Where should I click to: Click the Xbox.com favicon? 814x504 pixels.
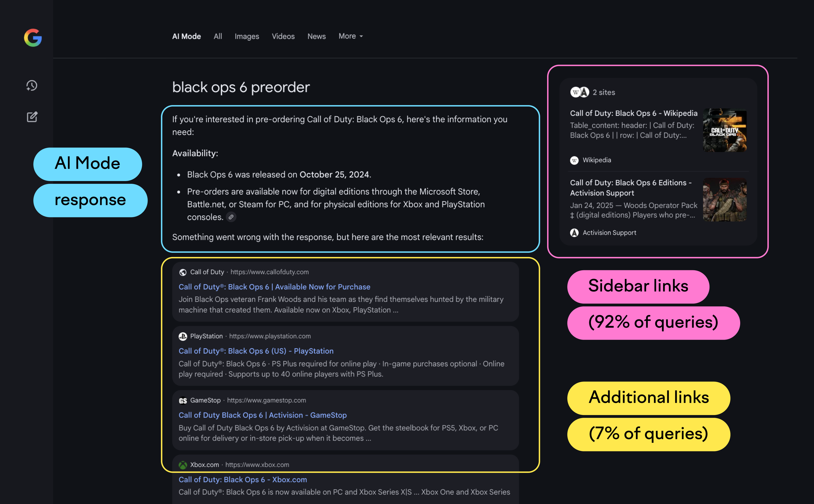tap(183, 465)
